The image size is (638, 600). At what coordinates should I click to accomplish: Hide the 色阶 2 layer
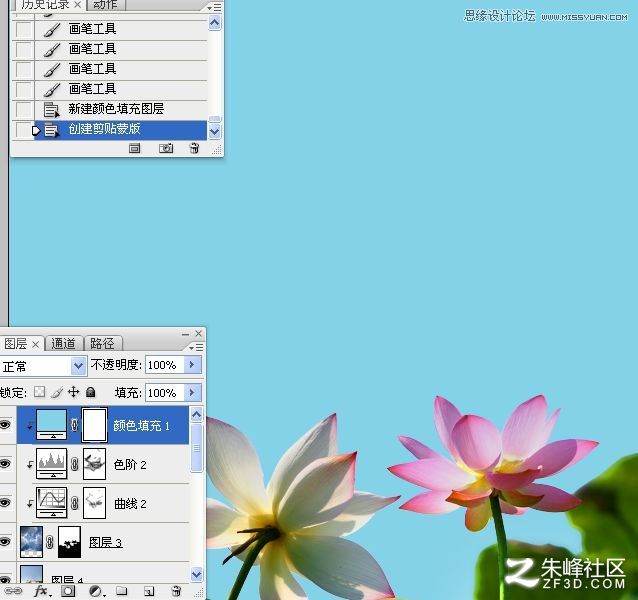[5, 464]
